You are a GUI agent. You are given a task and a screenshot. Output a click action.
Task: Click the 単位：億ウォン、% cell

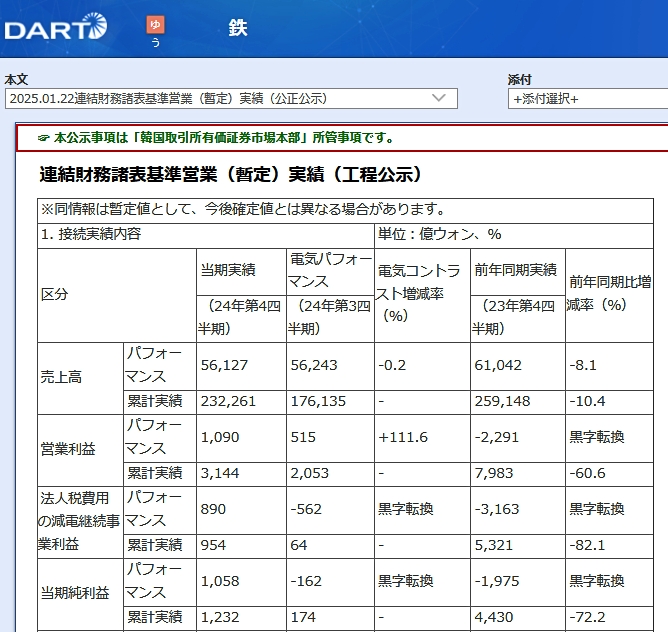coord(438,234)
